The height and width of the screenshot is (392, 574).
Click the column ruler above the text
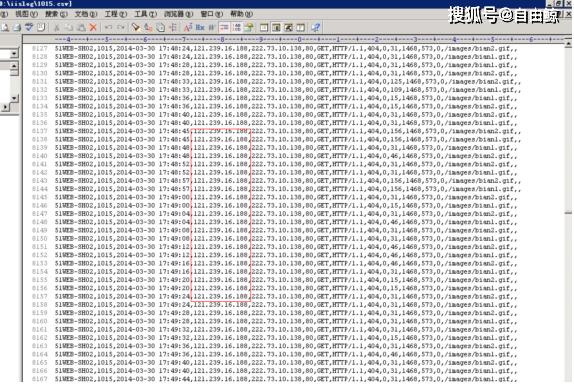pyautogui.click(x=294, y=39)
